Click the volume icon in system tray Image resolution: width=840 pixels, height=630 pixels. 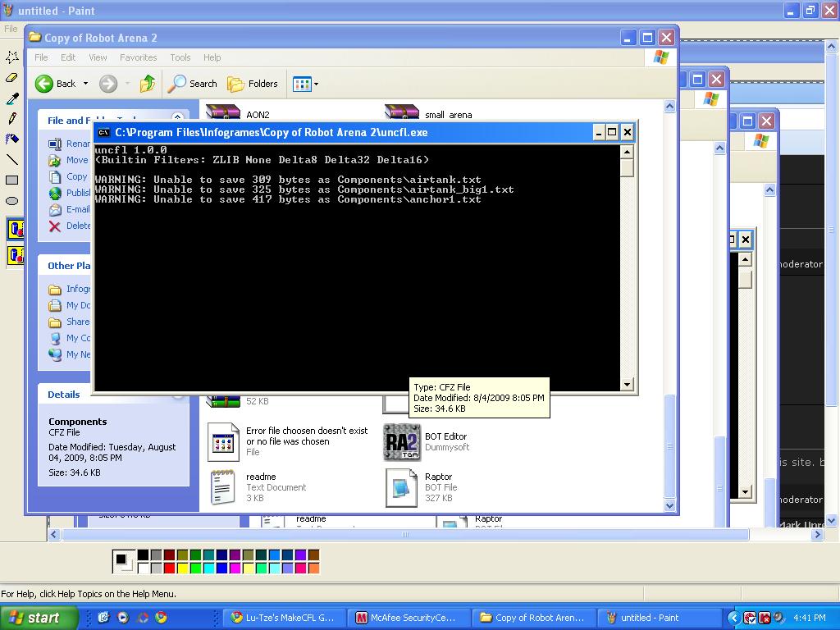pos(778,618)
